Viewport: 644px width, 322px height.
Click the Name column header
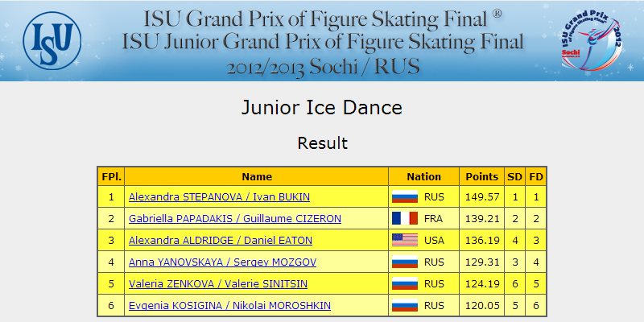click(x=257, y=177)
